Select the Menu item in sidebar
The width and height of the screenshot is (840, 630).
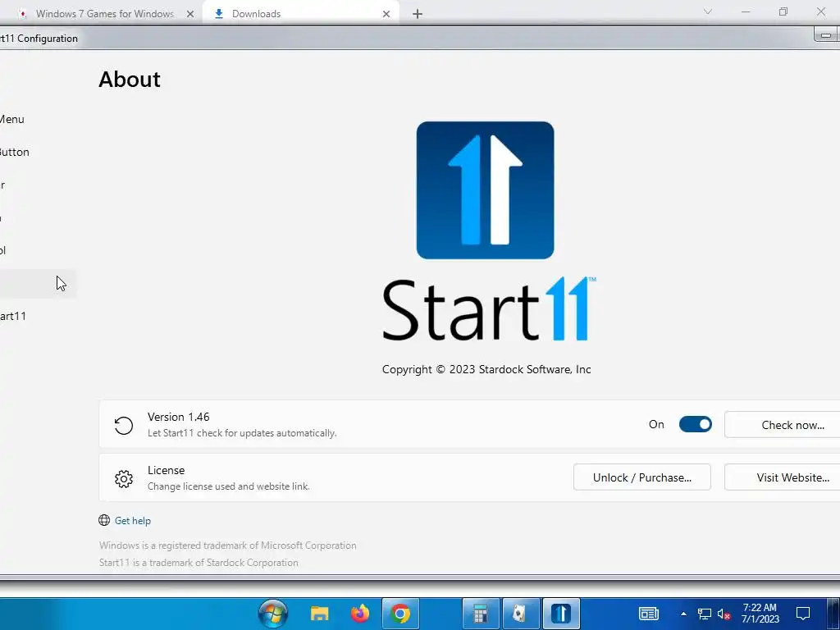point(11,120)
